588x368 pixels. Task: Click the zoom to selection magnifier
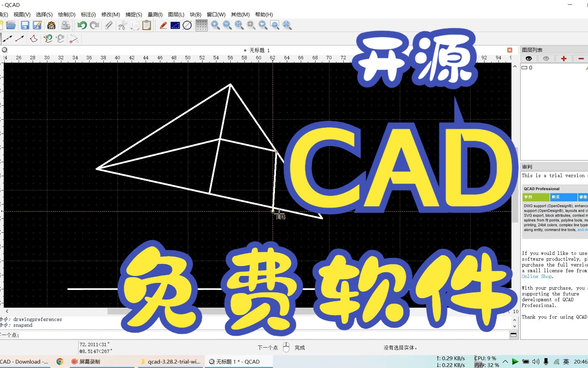click(251, 25)
